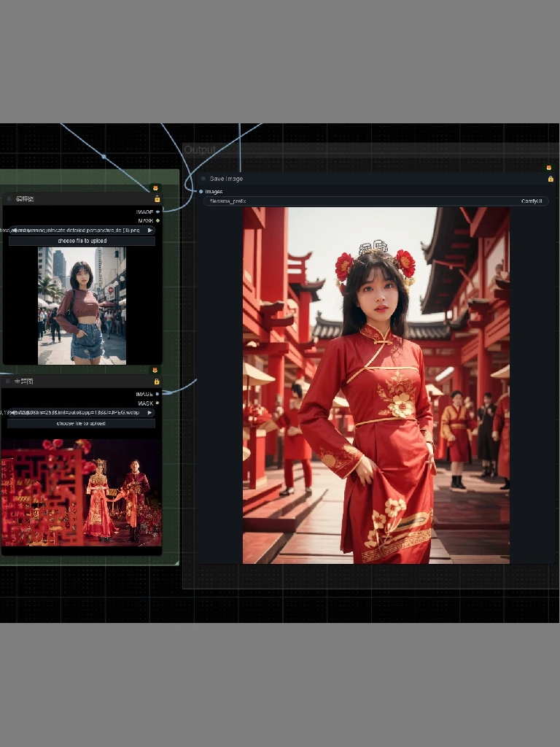Collapse the top Load Image node via its title dot
Image resolution: width=560 pixels, height=747 pixels.
point(9,198)
